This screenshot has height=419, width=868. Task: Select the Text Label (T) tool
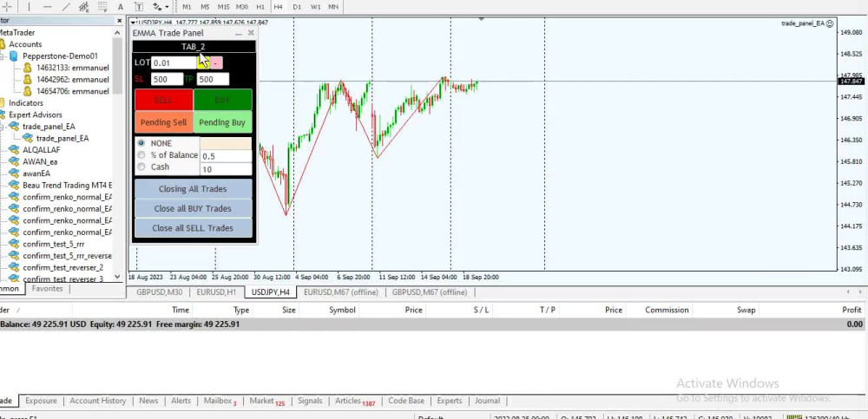(139, 7)
